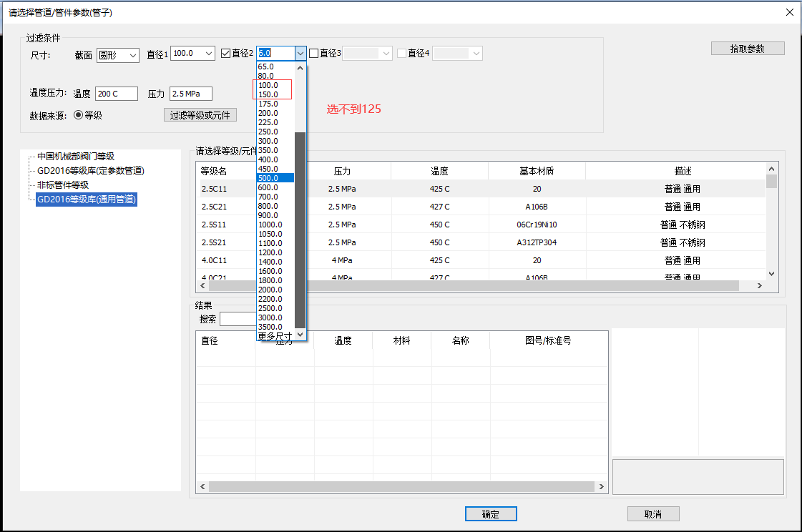Screen dimensions: 802x532
Task: Click the 拾取参数 button
Action: pos(748,49)
